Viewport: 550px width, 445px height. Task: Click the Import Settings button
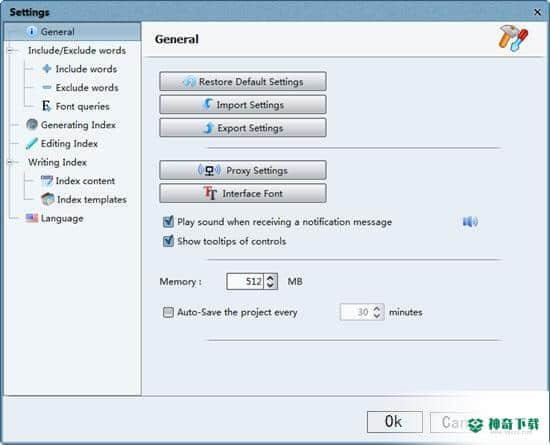coord(243,104)
